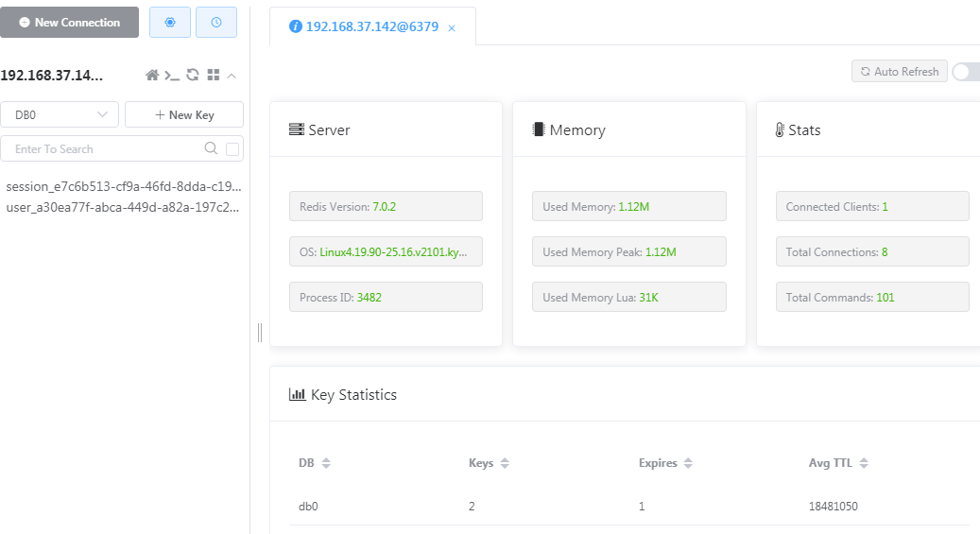Click the New Key button
Viewport: 980px width, 534px height.
tap(184, 114)
